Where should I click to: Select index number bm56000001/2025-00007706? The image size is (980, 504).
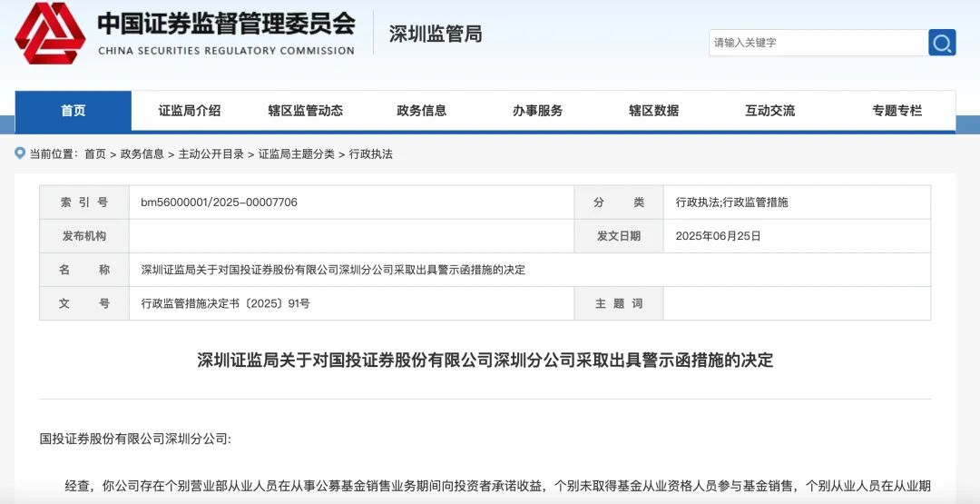coord(220,202)
